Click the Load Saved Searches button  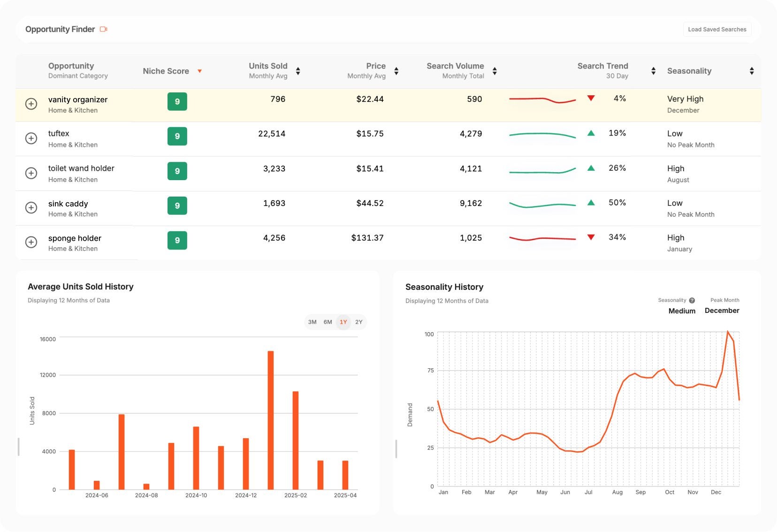[x=717, y=29]
